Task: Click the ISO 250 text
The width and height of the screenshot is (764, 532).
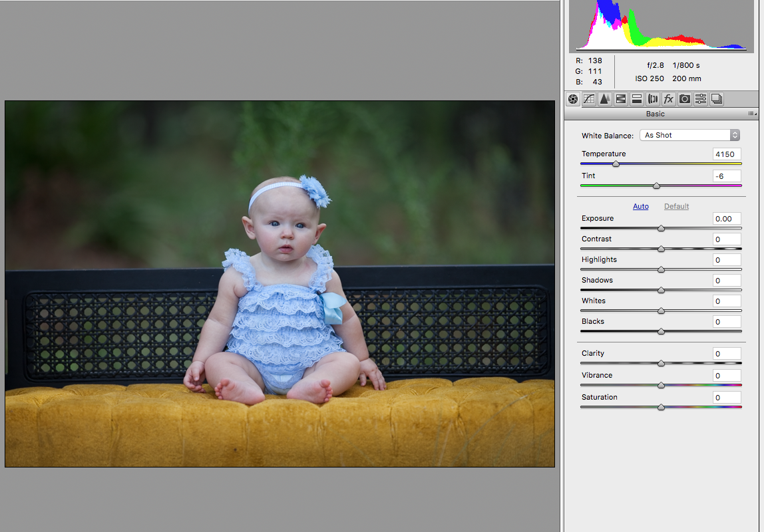Action: (x=650, y=79)
